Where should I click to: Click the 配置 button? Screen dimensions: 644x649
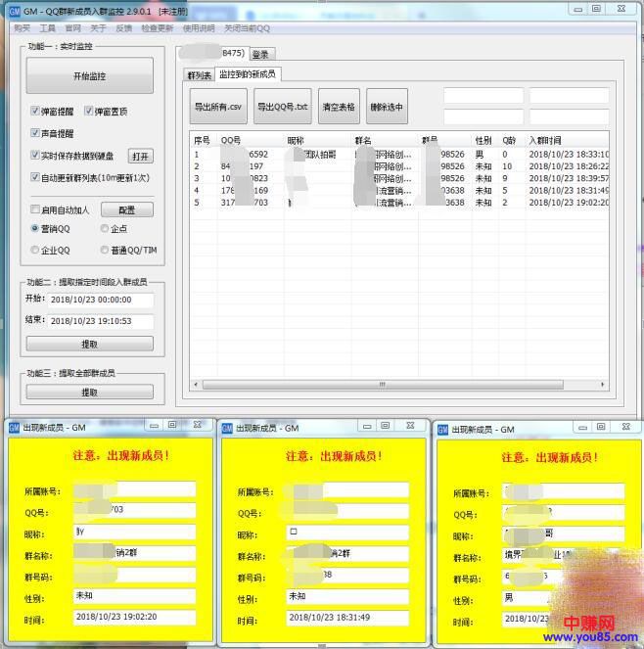[127, 209]
